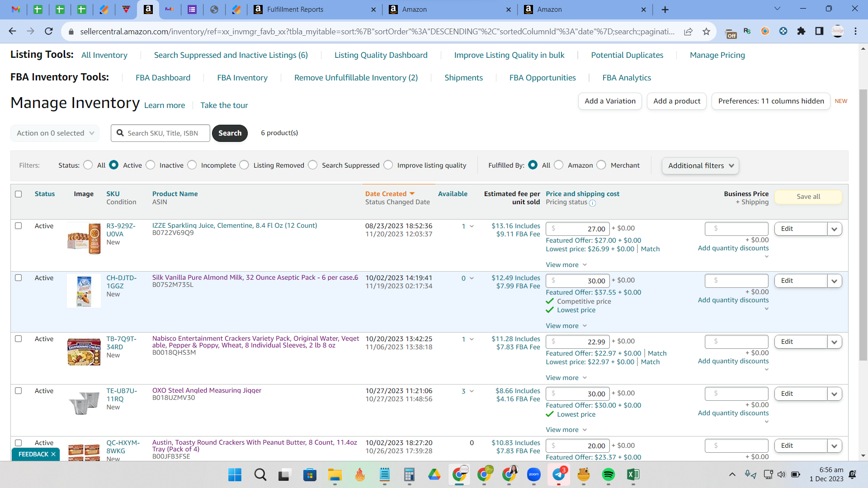Click Match beside IZZE lowest price
868x488 pixels.
650,249
